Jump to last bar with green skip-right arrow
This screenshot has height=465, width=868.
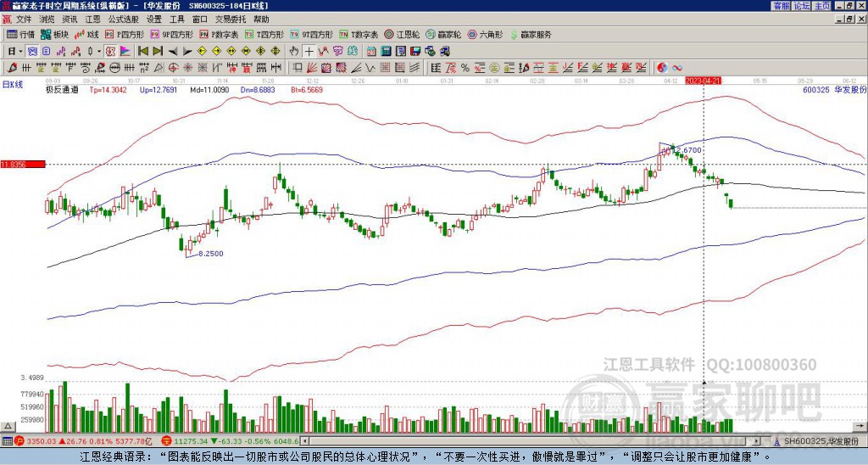coord(158,52)
